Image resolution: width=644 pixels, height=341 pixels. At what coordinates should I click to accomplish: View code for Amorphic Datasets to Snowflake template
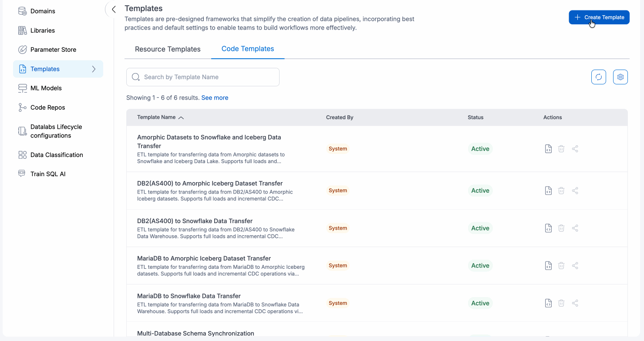coord(548,149)
